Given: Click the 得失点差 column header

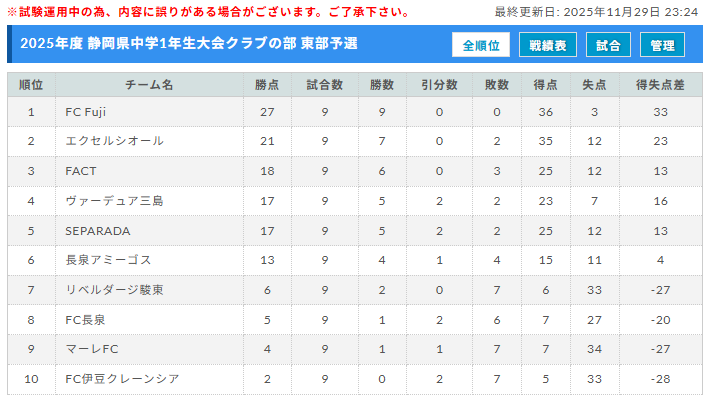Looking at the screenshot, I should pos(660,85).
